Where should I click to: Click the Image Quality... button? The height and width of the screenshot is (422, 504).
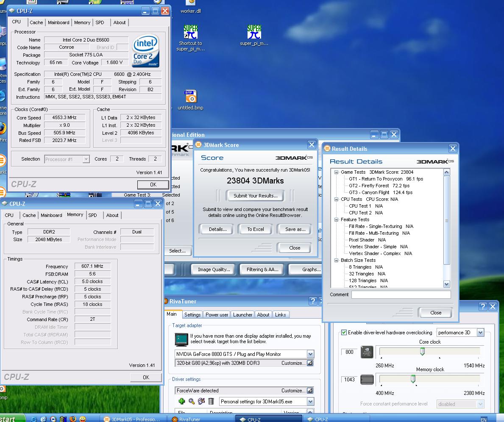[x=214, y=269]
